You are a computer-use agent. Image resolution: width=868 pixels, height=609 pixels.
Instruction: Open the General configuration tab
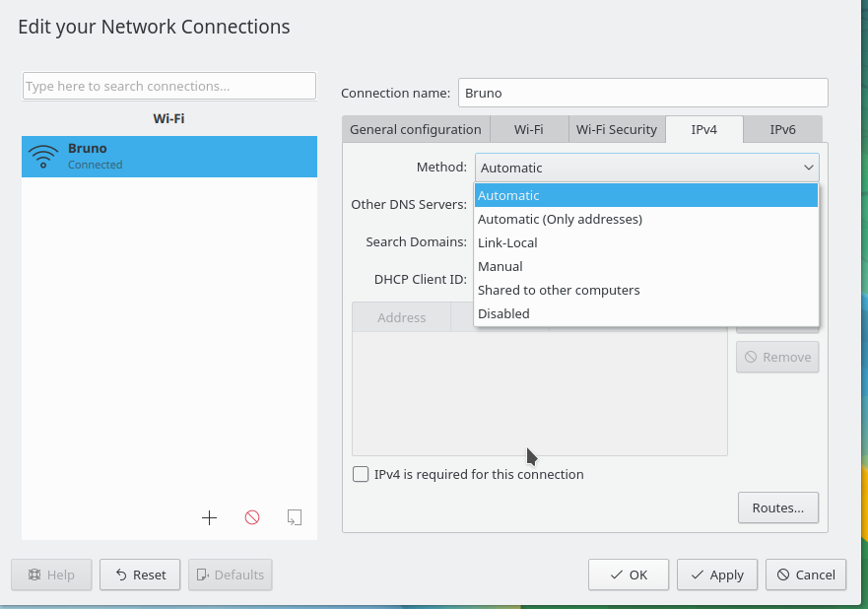[415, 129]
